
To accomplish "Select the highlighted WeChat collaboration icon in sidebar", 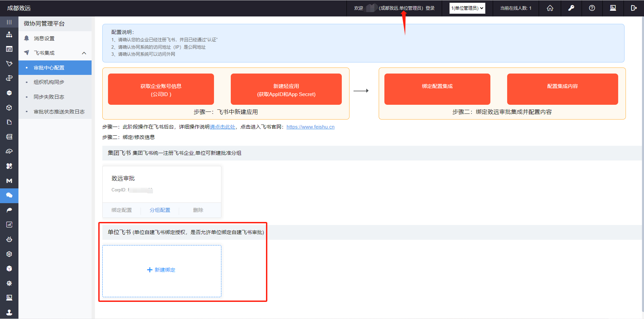I will click(x=9, y=195).
